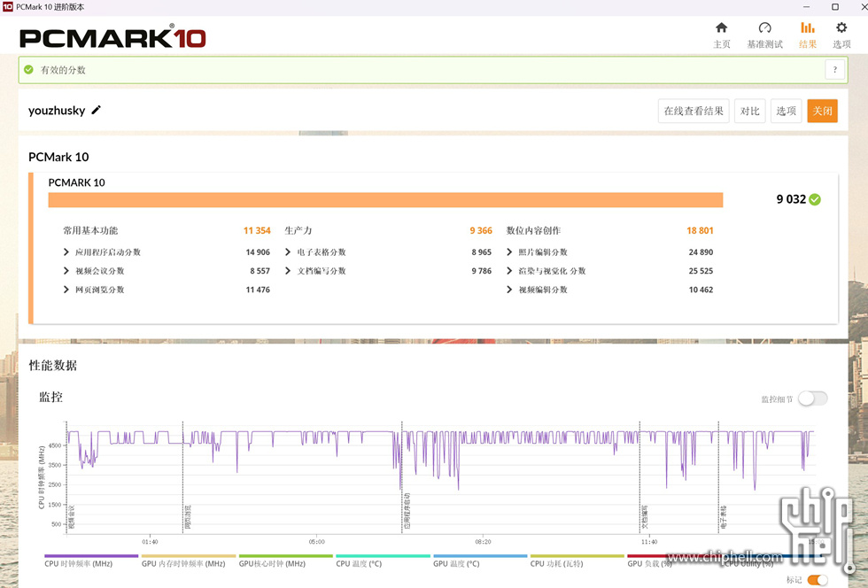The height and width of the screenshot is (588, 868).
Task: Click the 电子表格 marker on the chart
Action: pos(724,516)
